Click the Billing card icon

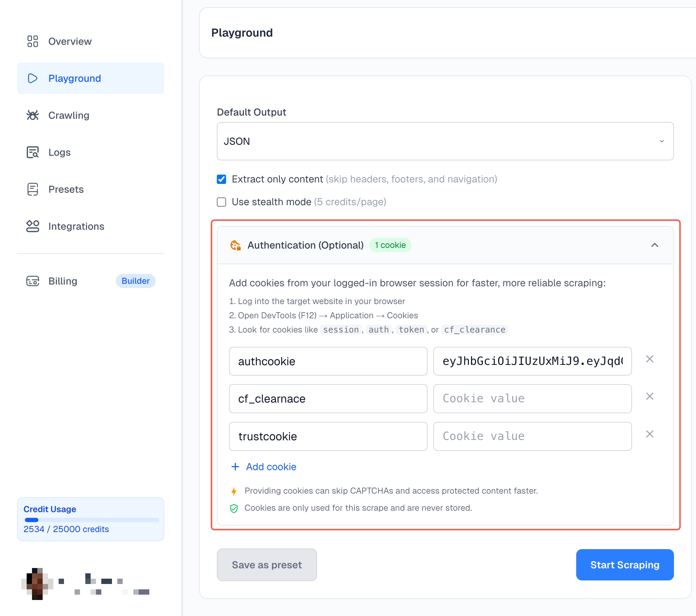tap(32, 281)
